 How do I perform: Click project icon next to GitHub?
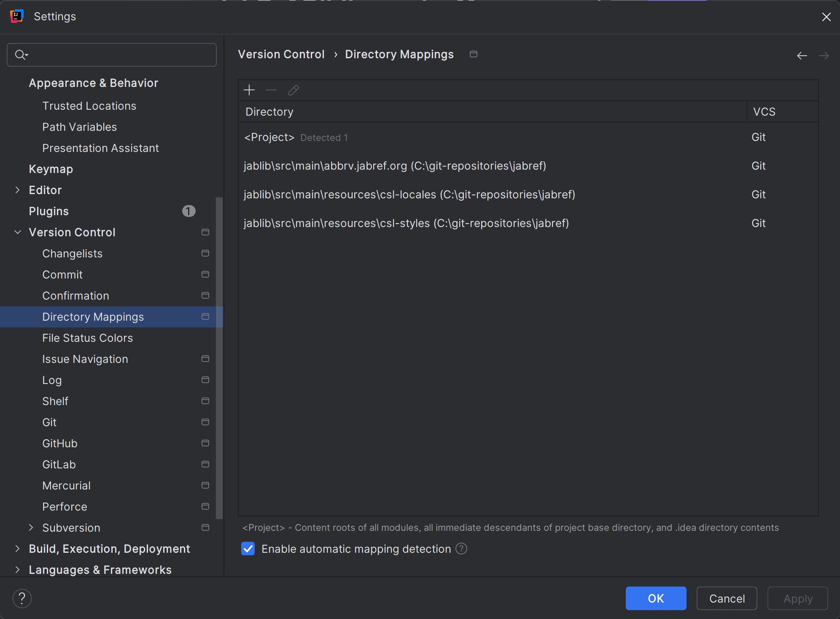pyautogui.click(x=205, y=443)
